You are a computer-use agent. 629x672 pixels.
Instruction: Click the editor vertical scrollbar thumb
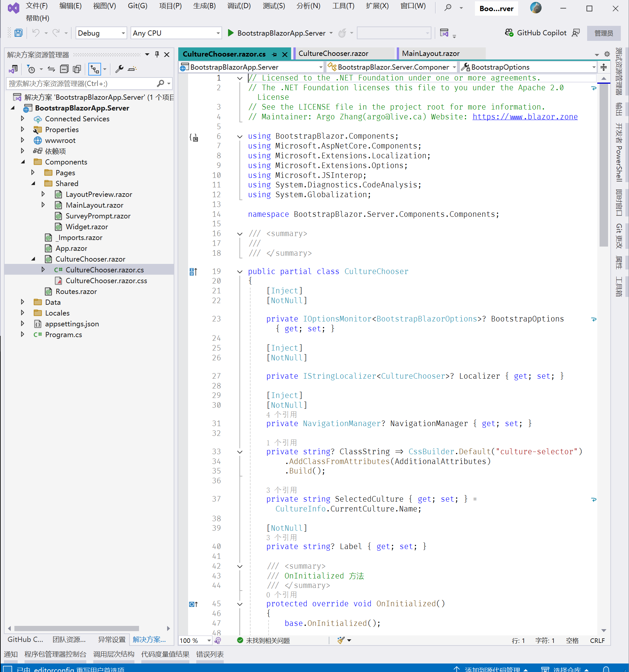click(x=603, y=162)
